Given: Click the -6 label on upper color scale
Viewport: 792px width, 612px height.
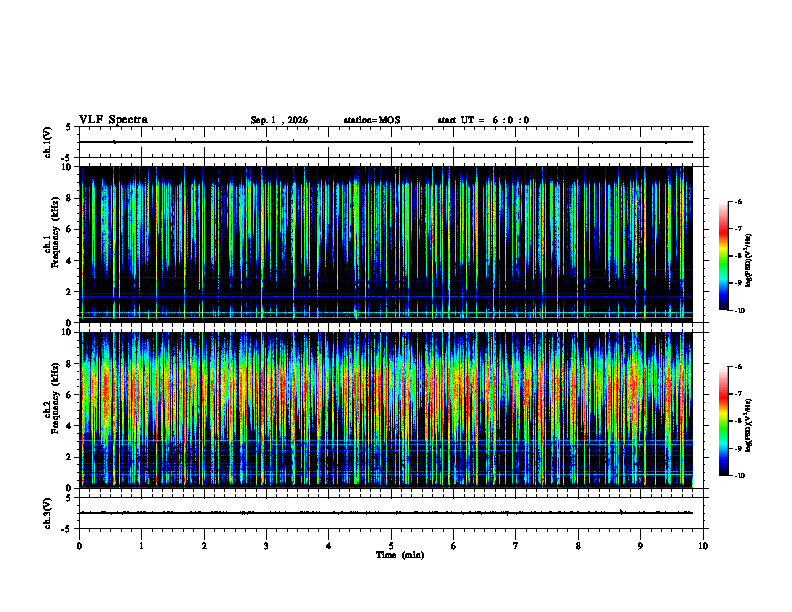Looking at the screenshot, I should tap(737, 201).
